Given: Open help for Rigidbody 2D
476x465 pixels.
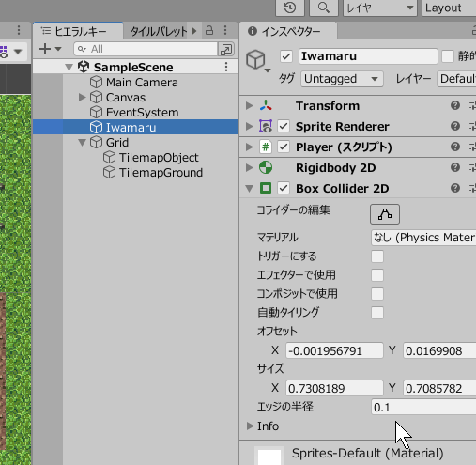Looking at the screenshot, I should pyautogui.click(x=455, y=167).
